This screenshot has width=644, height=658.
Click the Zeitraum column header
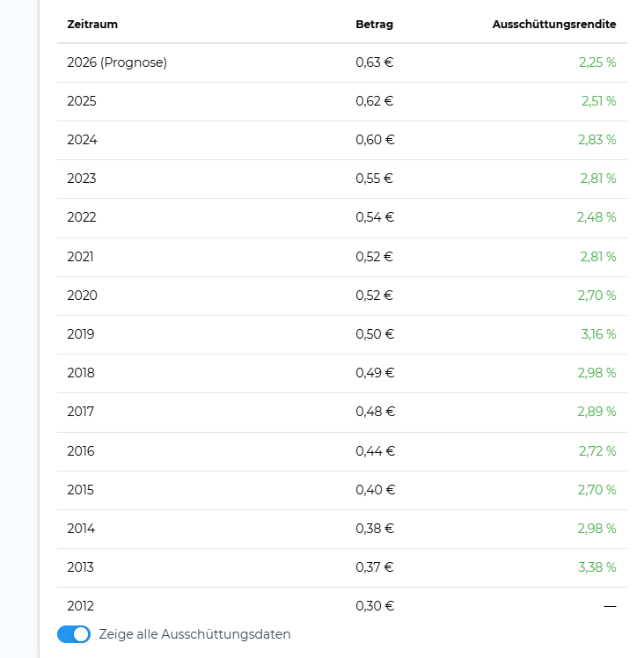pos(92,25)
